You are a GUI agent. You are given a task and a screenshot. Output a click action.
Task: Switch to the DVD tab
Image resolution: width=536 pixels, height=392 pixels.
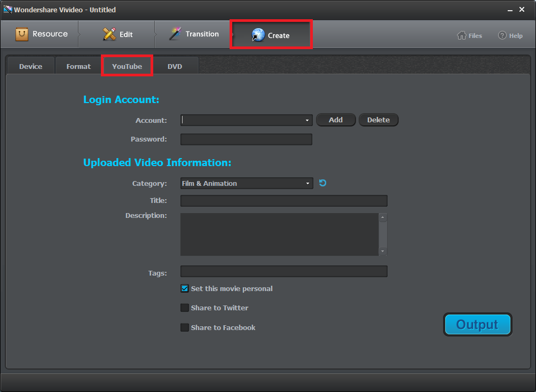click(x=175, y=66)
